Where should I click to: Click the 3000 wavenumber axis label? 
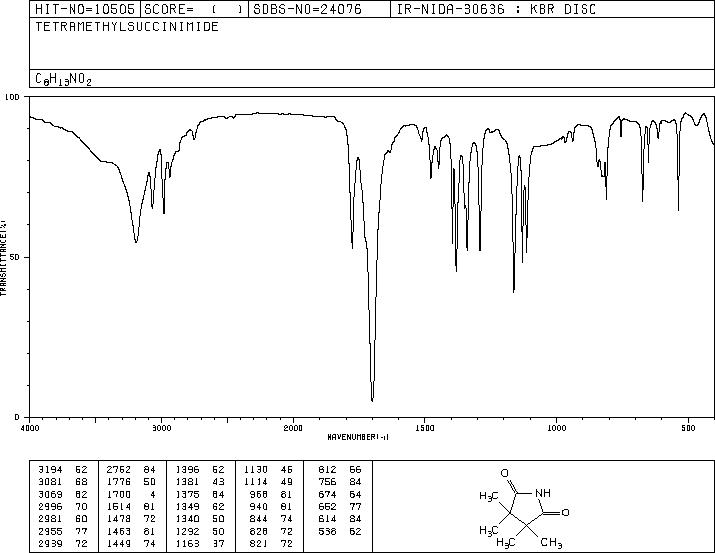tap(161, 428)
